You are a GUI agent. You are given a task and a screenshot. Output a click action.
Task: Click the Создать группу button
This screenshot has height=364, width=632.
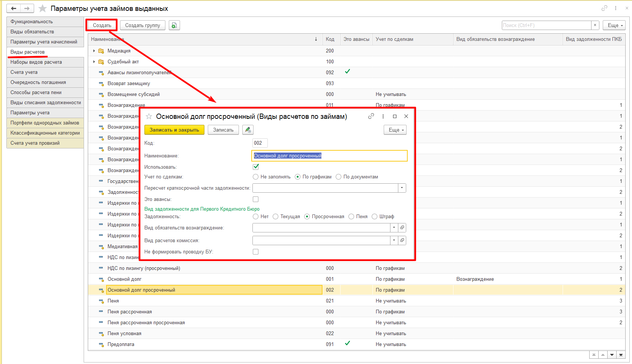(x=143, y=25)
